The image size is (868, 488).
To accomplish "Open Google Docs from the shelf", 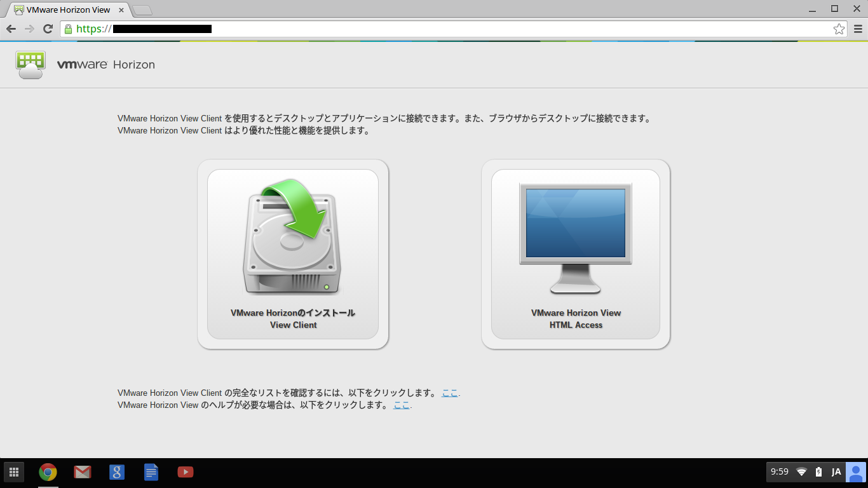I will pos(151,472).
